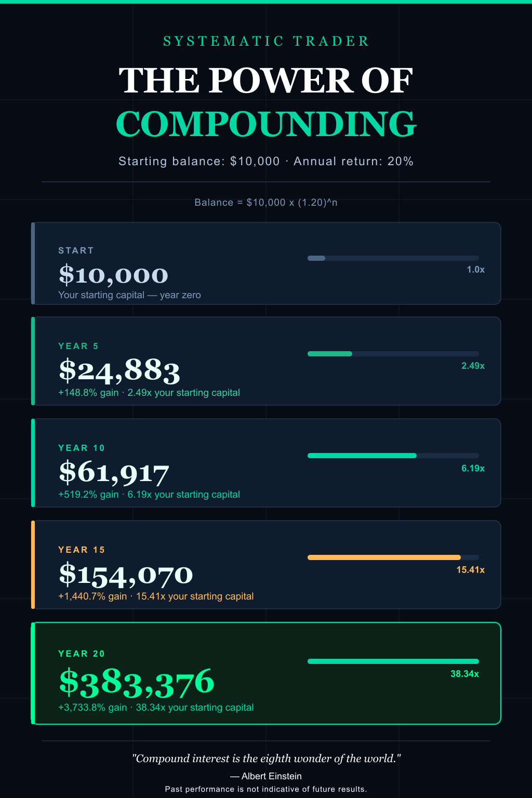This screenshot has height=798, width=532.
Task: Click the $10,000 starting balance amount
Action: [x=113, y=275]
